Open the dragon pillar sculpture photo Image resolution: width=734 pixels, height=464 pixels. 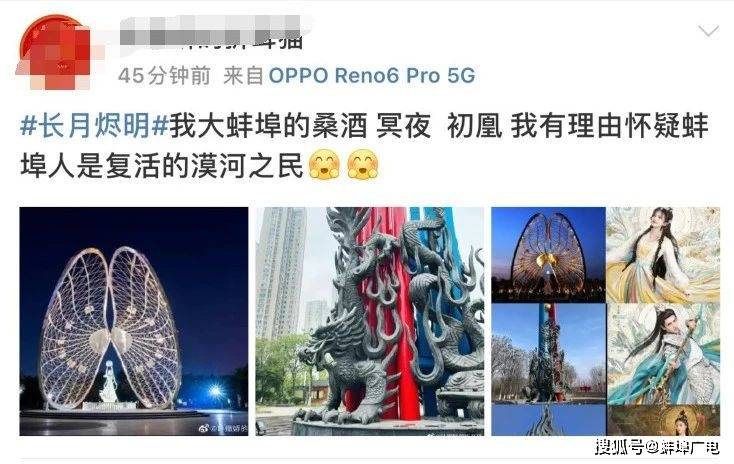pos(370,321)
